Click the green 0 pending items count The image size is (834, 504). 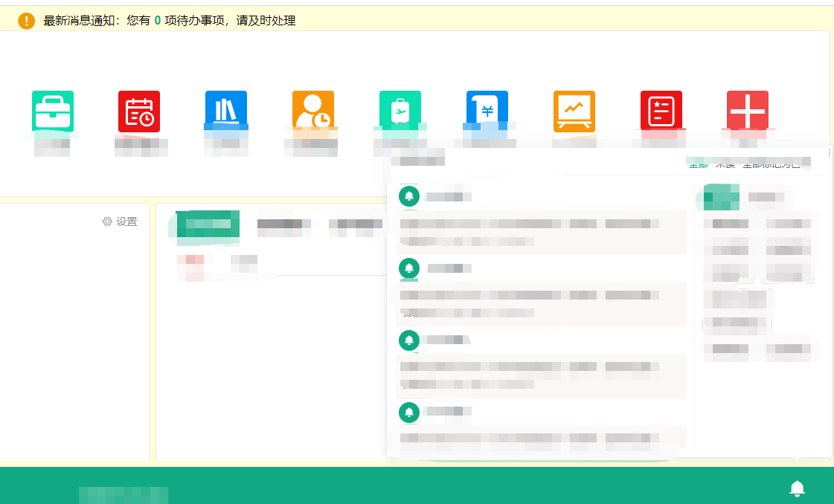pos(158,21)
